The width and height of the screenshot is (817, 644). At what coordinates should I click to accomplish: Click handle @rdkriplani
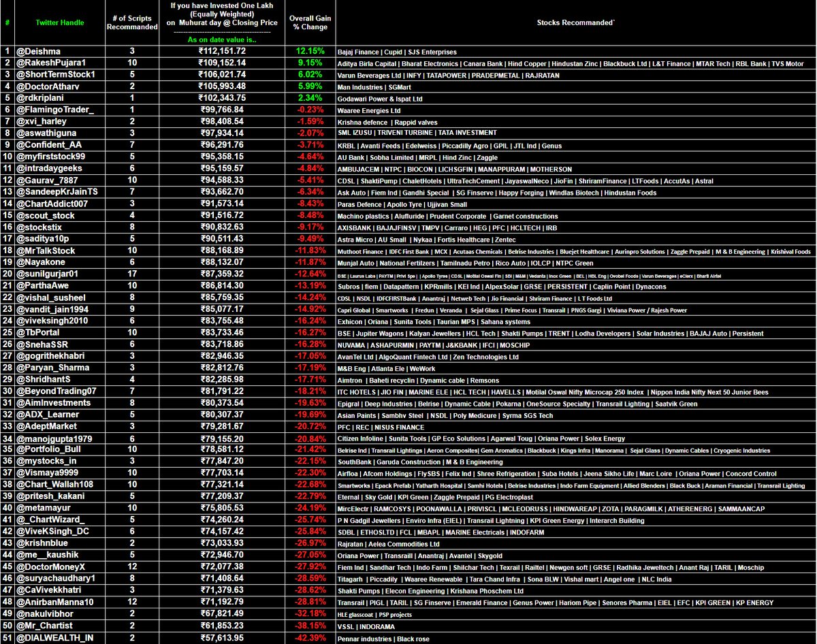[x=39, y=98]
